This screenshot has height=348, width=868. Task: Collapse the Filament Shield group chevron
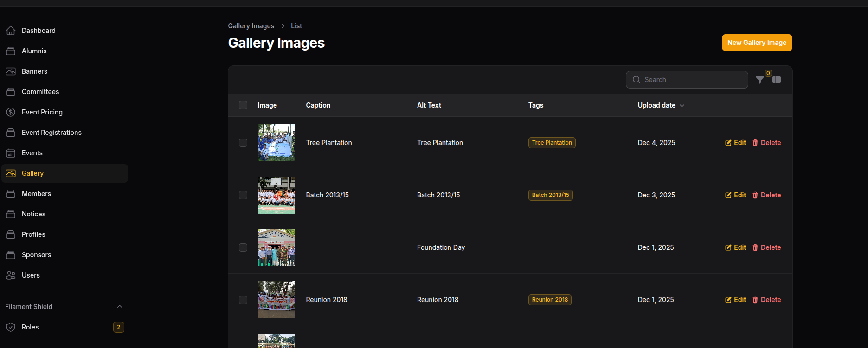point(120,307)
